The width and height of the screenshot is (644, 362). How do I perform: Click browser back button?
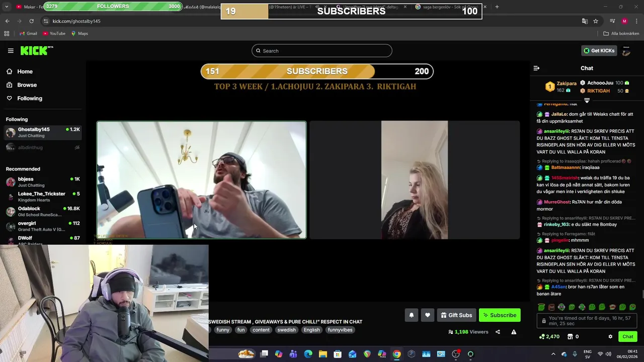7,21
